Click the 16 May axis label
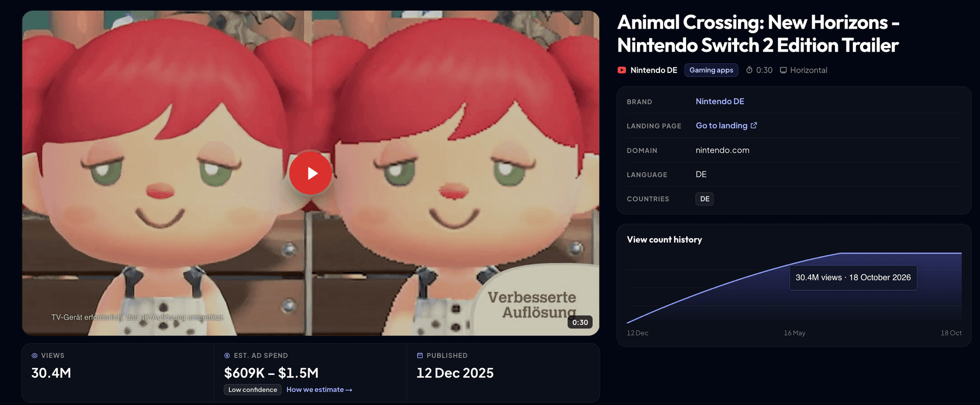The width and height of the screenshot is (980, 405). coord(795,333)
